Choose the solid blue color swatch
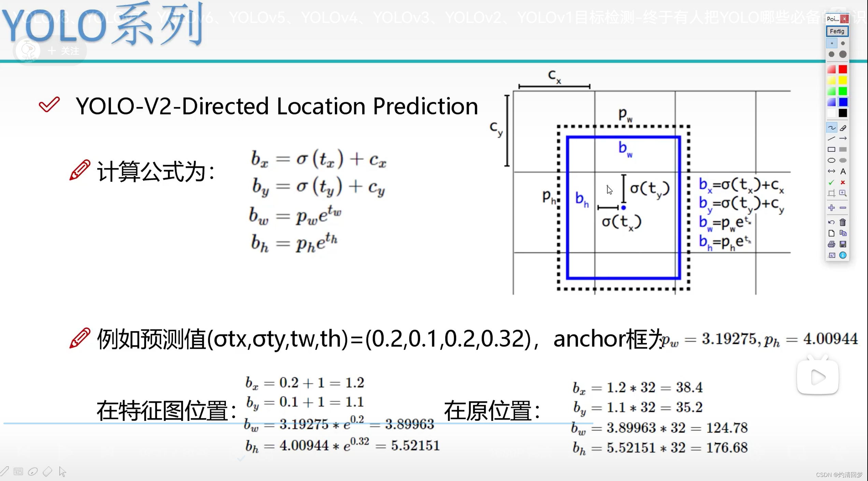 [x=843, y=102]
